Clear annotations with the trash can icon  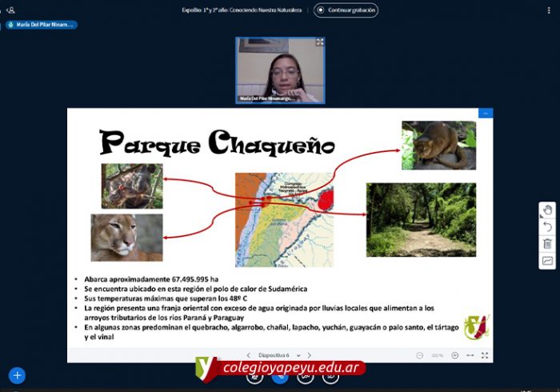[547, 244]
